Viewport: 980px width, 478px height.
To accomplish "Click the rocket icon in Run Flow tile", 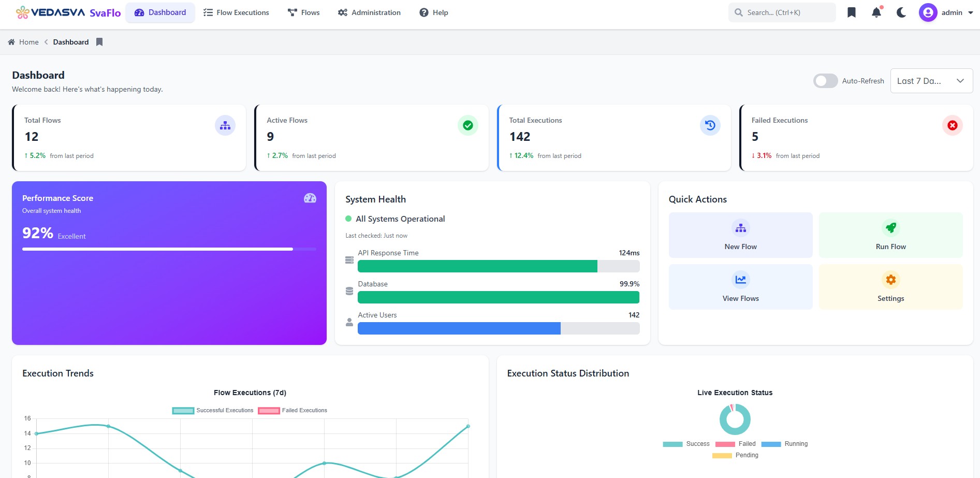I will click(x=891, y=228).
